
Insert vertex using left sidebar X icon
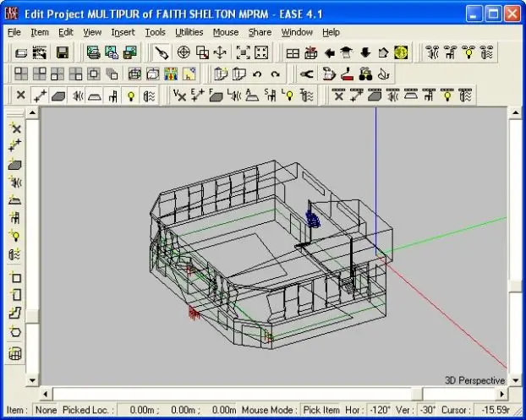coord(15,128)
